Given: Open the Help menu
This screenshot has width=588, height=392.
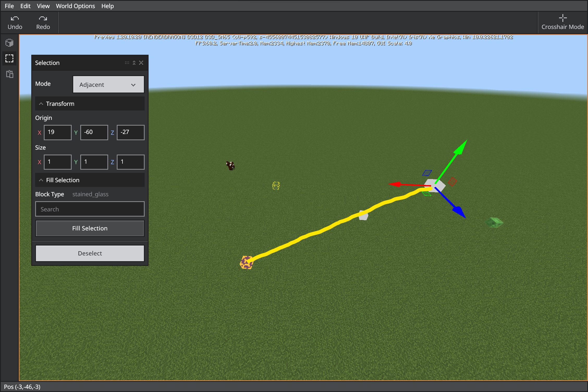Looking at the screenshot, I should (x=107, y=6).
